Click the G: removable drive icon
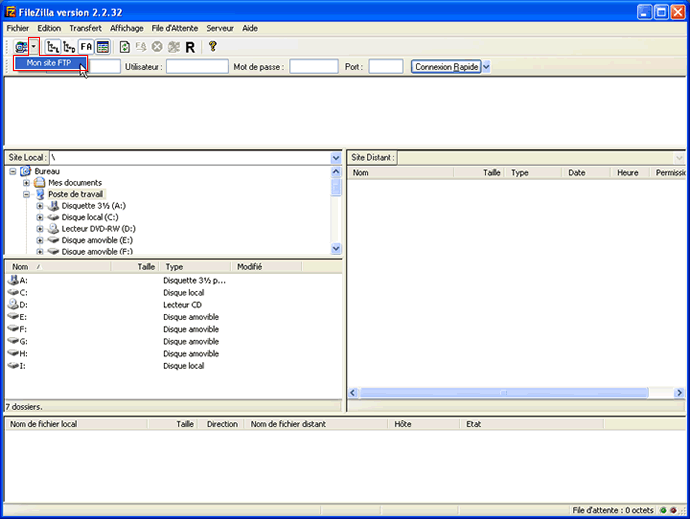The image size is (690, 519). pos(13,341)
